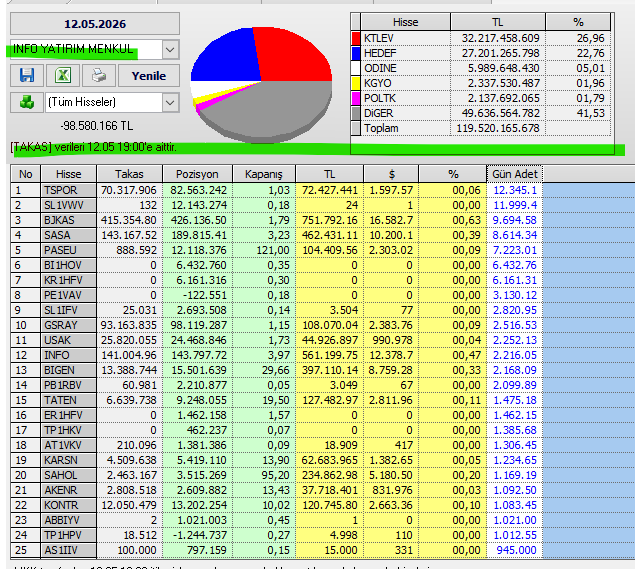Click the Gün Adet value 12.345.1

(x=515, y=190)
